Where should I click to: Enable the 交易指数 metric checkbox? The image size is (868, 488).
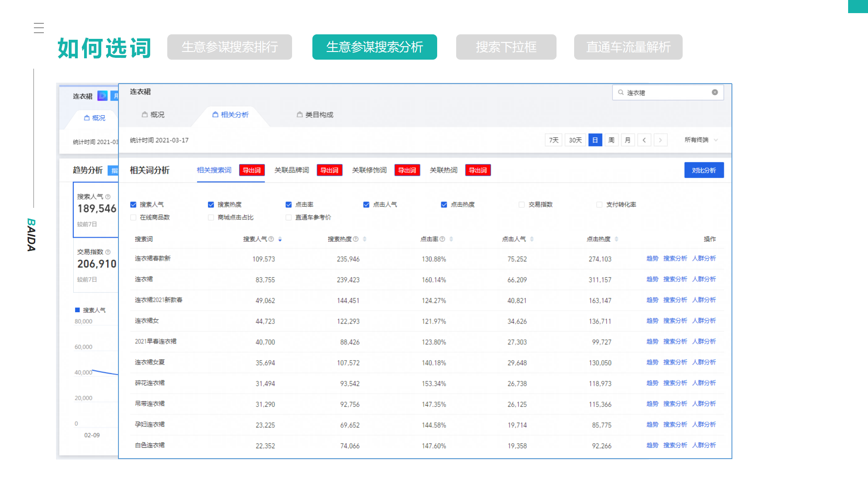coord(521,204)
